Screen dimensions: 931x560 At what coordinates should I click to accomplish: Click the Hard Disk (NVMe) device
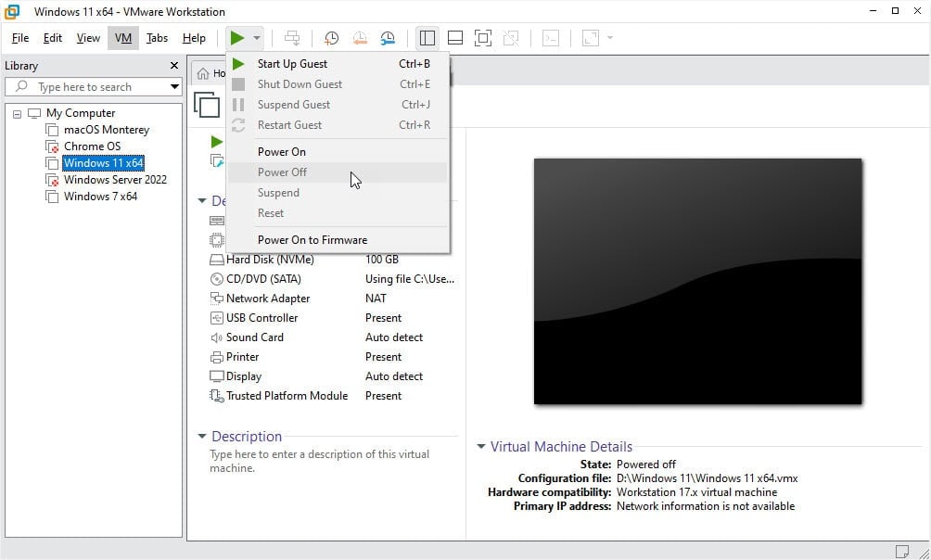[x=270, y=260]
